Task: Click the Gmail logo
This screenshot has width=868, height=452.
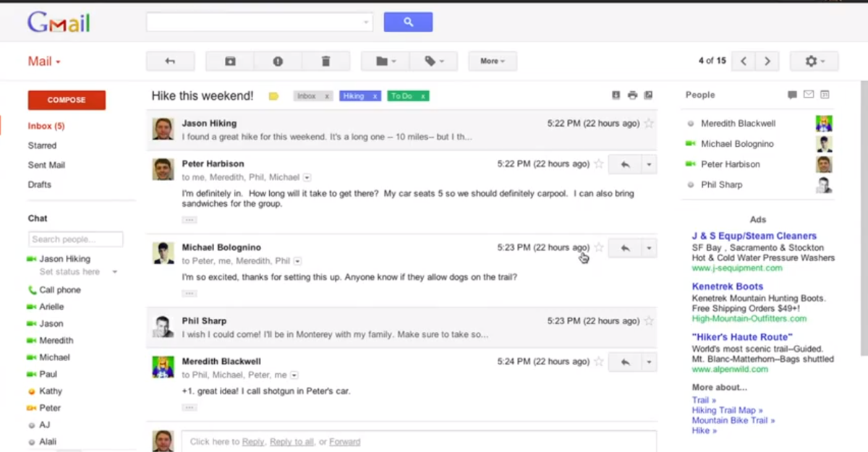Action: coord(59,23)
